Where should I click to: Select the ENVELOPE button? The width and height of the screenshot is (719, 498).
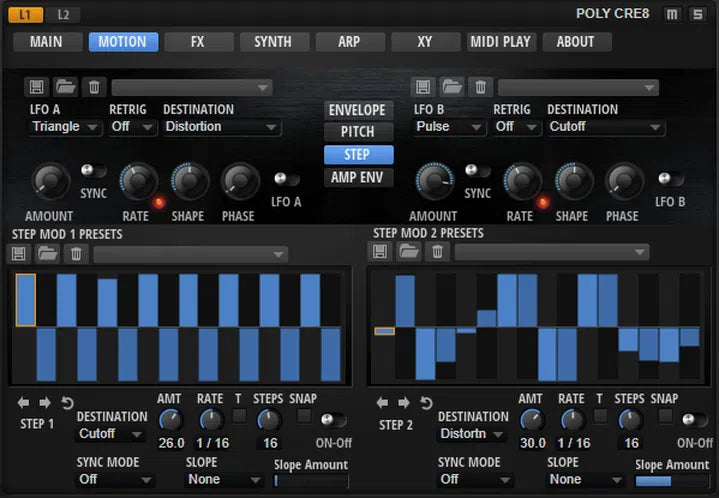358,110
